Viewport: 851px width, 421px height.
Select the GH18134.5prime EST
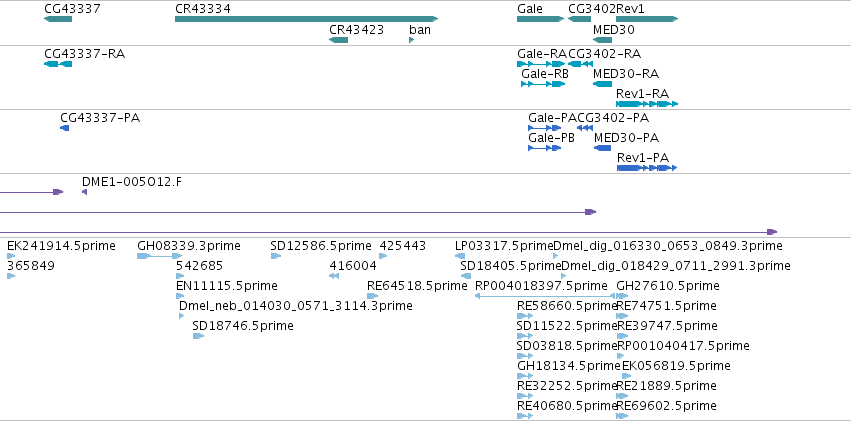point(525,376)
